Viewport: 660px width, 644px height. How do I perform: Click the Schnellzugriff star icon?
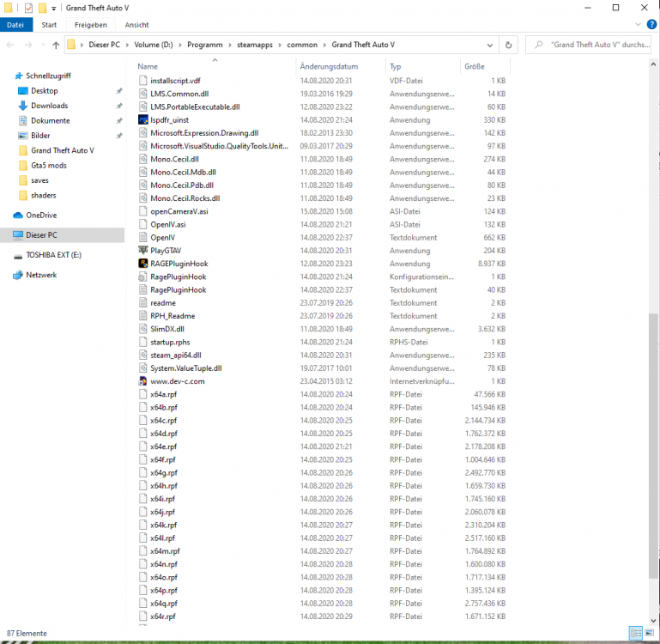pos(19,76)
